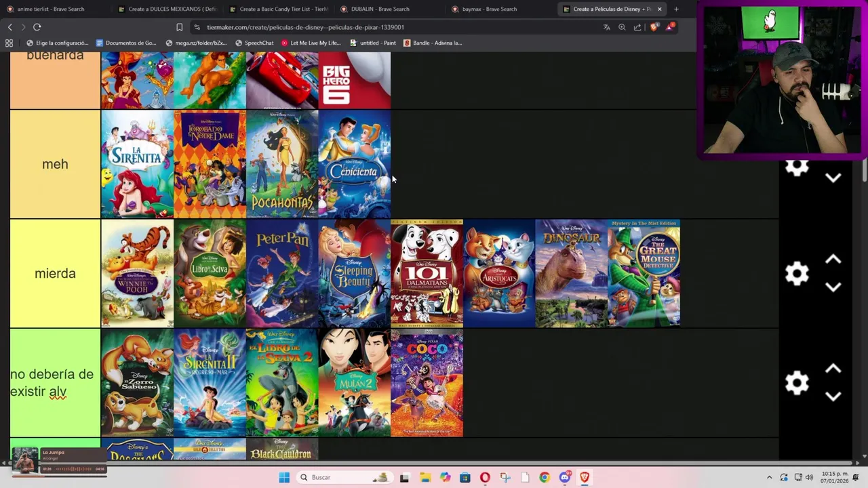Viewport: 868px width, 488px height.
Task: Open SpeechChat bookmark
Action: pyautogui.click(x=254, y=43)
